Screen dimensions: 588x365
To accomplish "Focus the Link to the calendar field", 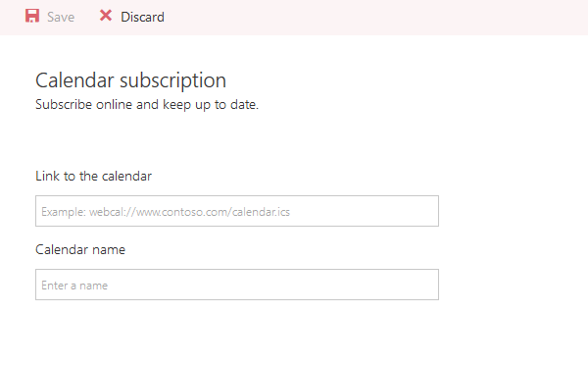I will 237,211.
